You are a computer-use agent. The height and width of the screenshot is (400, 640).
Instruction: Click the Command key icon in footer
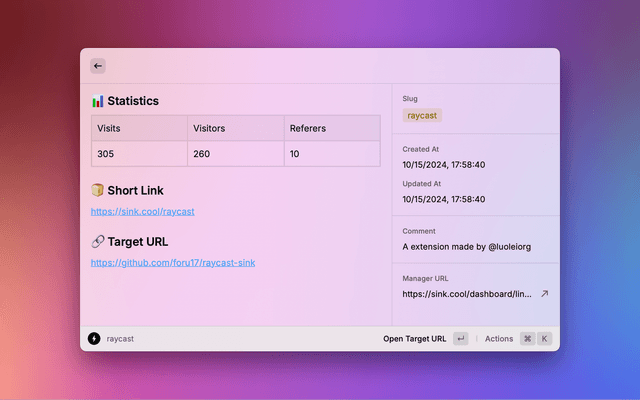click(x=527, y=339)
